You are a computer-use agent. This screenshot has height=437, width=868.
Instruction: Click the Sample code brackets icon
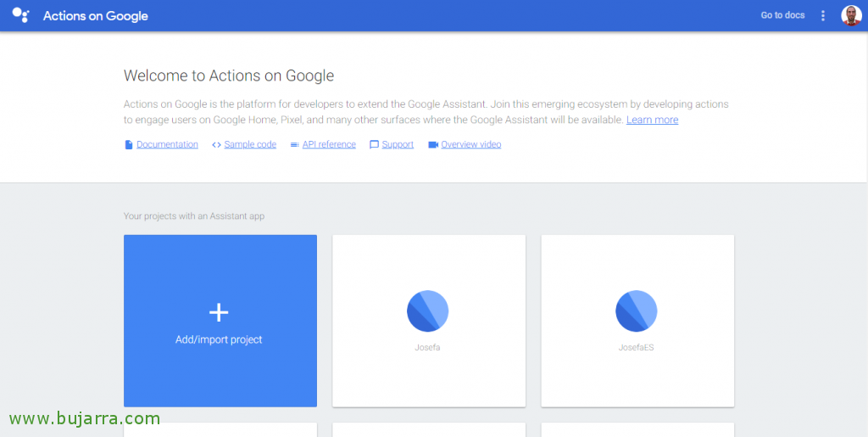(216, 144)
